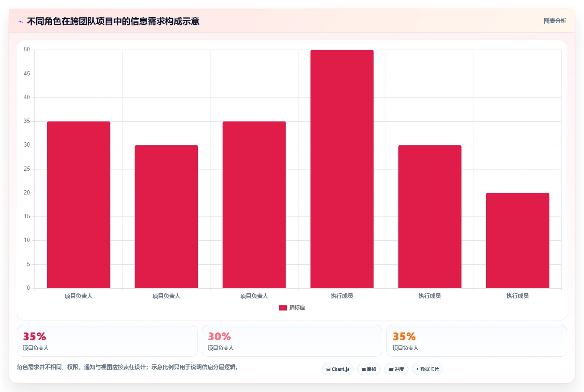Image resolution: width=584 pixels, height=392 pixels.
Task: Click the Chart.js chip icon
Action: (328, 369)
